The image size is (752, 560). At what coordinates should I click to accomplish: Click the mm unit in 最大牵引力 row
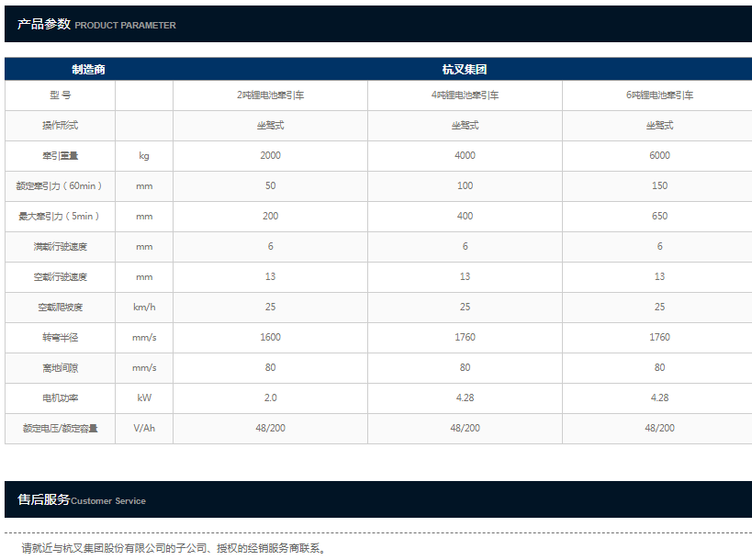(144, 217)
